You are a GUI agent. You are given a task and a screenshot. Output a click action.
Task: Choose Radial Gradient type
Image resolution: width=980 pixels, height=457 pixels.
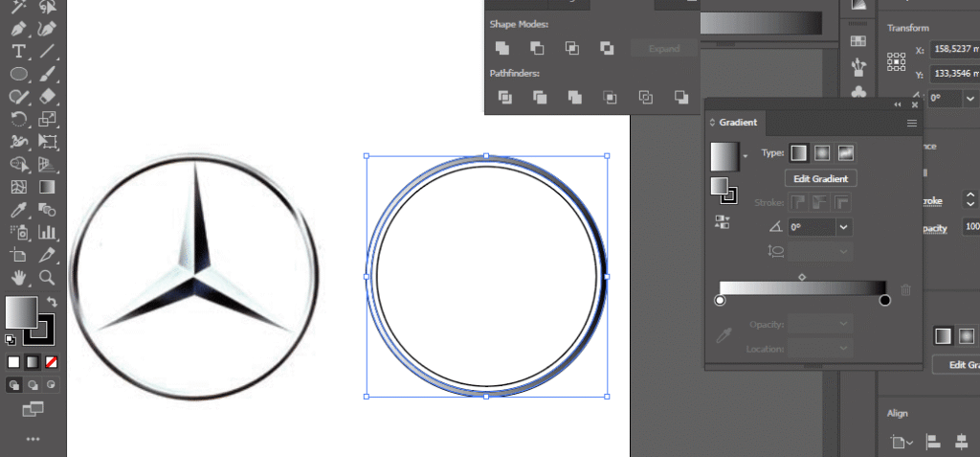click(821, 153)
